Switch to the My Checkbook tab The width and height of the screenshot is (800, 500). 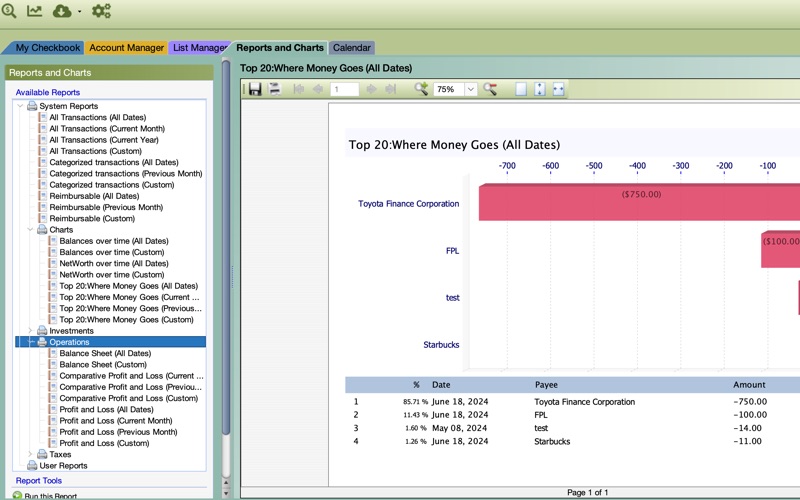coord(47,47)
